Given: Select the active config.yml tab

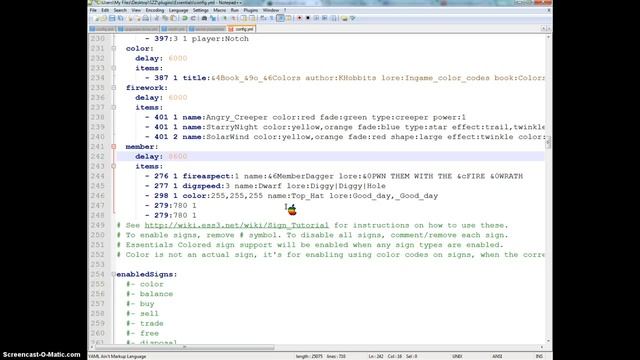Looking at the screenshot, I should click(x=241, y=29).
